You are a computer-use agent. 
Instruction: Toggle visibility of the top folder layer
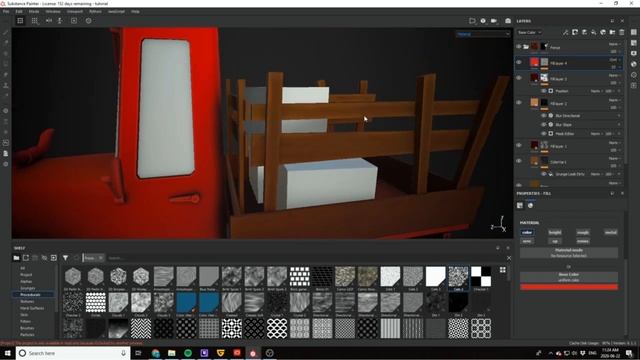pos(519,47)
